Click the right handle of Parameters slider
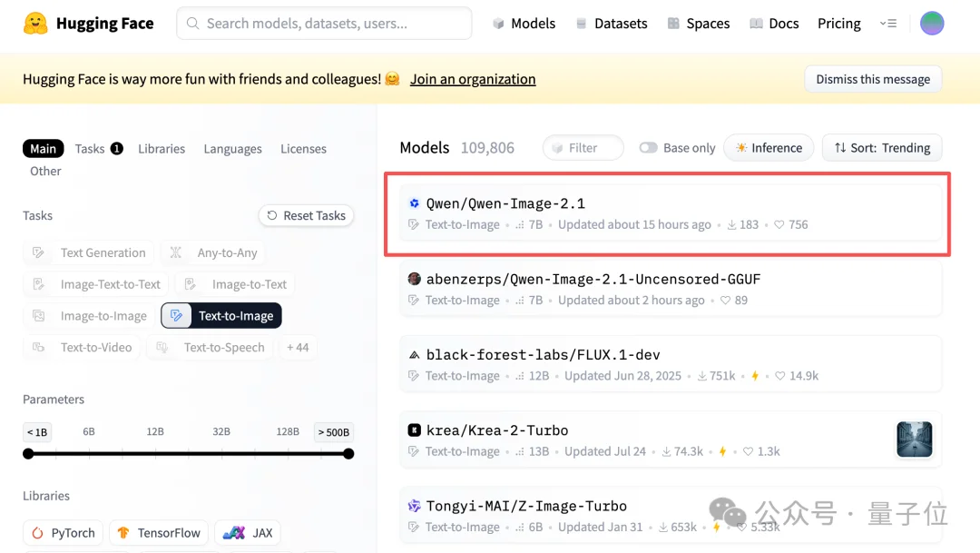This screenshot has height=553, width=980. click(348, 453)
